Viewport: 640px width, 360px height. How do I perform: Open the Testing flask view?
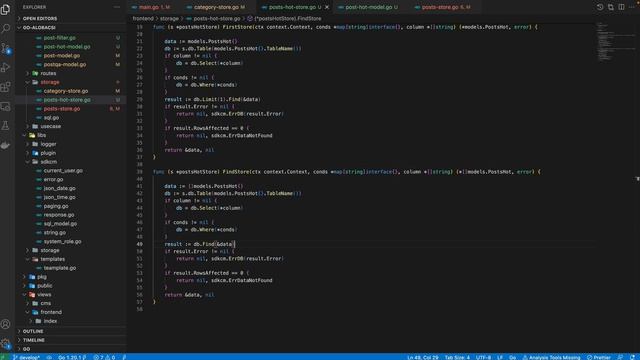click(6, 126)
